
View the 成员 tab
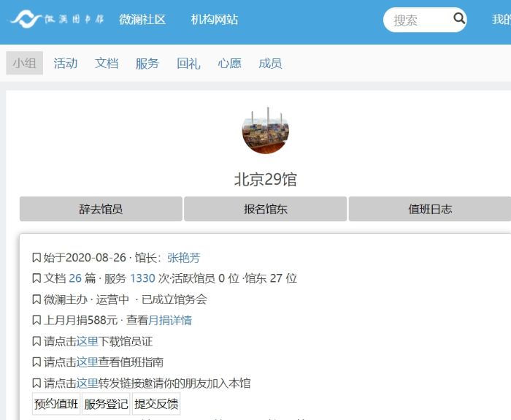270,64
